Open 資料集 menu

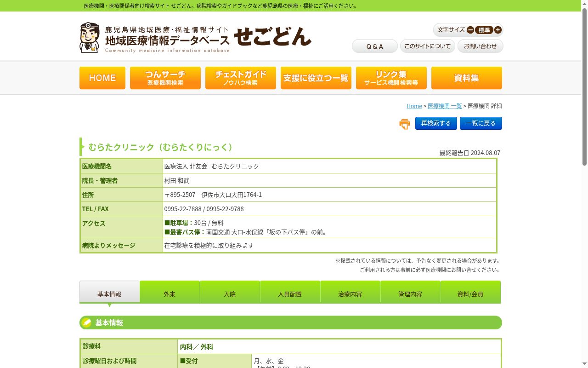click(467, 78)
